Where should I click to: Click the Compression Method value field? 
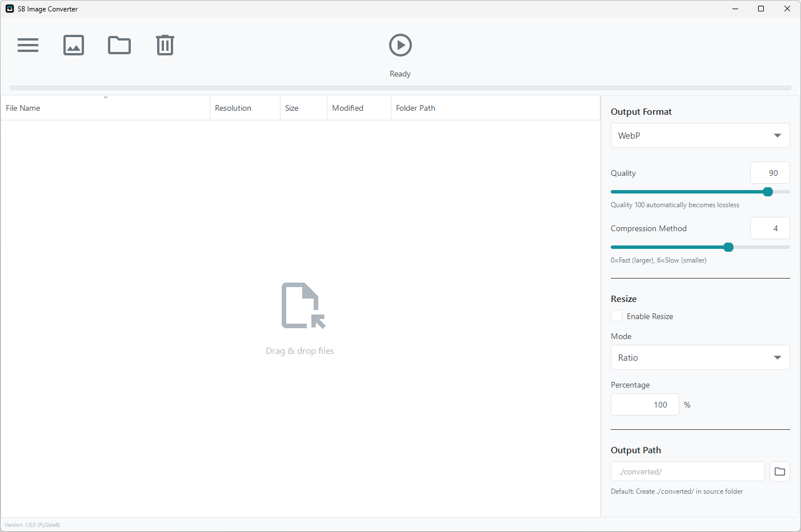[x=770, y=228]
